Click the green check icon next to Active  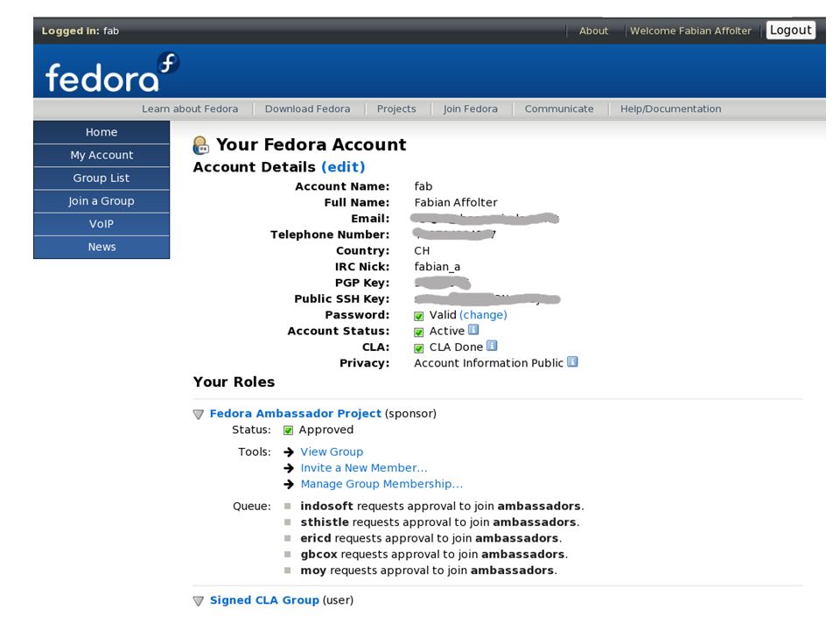coord(419,332)
